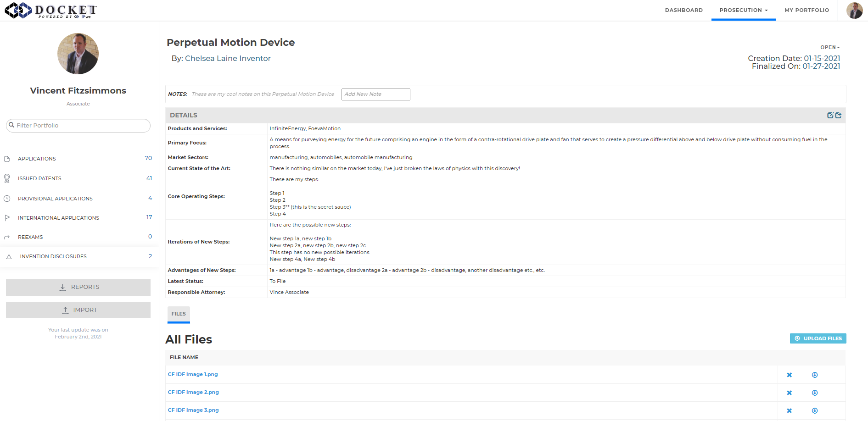Delete CF IDF Image 1.png file

tap(789, 375)
